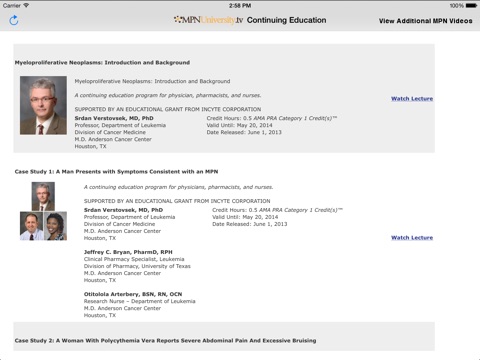Image resolution: width=480 pixels, height=360 pixels.
Task: Click Otitolola Arterbery's photo
Action: click(55, 226)
